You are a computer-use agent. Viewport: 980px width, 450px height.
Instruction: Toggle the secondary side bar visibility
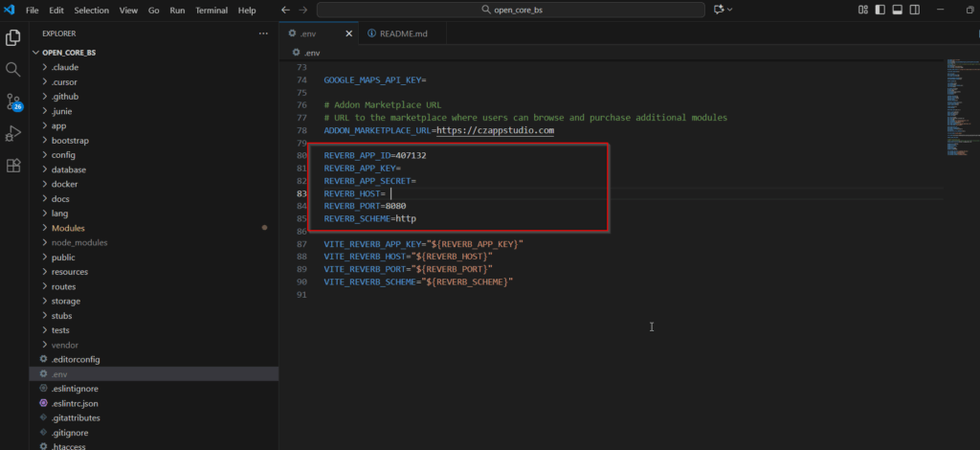click(x=914, y=10)
